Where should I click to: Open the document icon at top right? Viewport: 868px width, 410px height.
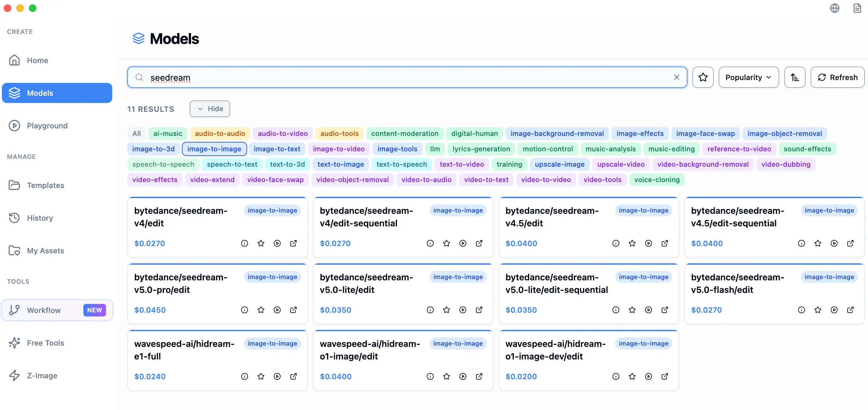point(857,8)
